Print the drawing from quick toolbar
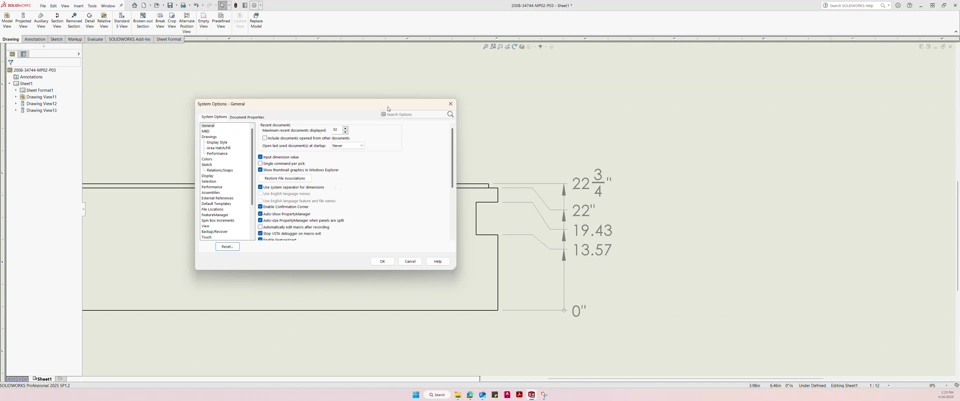This screenshot has width=960, height=401. (182, 5)
